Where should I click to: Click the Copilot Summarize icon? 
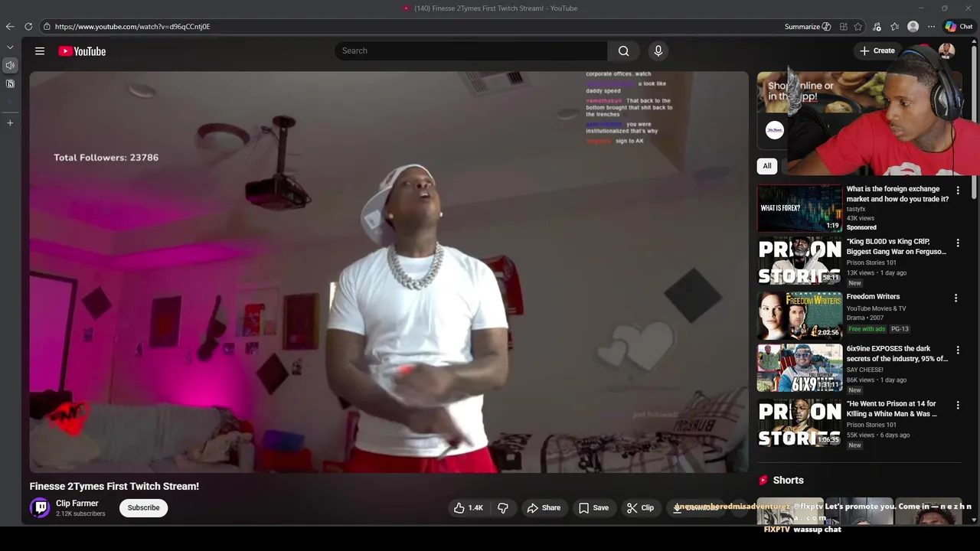826,27
